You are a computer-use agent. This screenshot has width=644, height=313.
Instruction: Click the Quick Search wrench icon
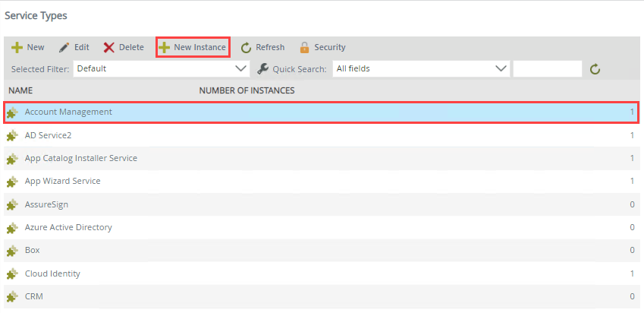coord(263,68)
